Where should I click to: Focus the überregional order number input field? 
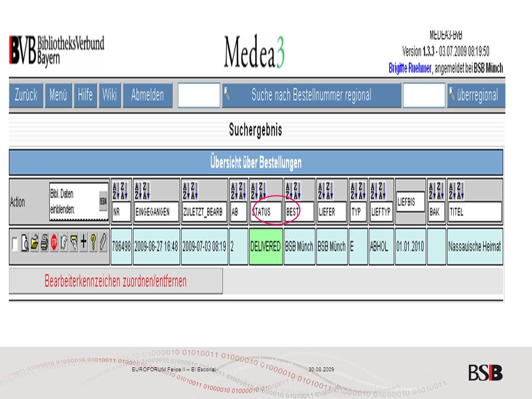point(424,95)
